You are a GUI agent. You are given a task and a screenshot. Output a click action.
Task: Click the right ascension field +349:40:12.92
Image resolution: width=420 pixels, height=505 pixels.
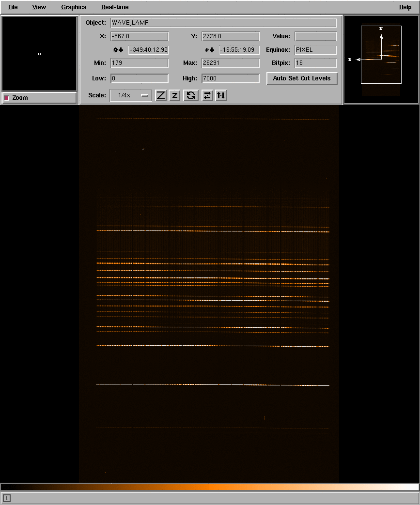click(x=148, y=49)
